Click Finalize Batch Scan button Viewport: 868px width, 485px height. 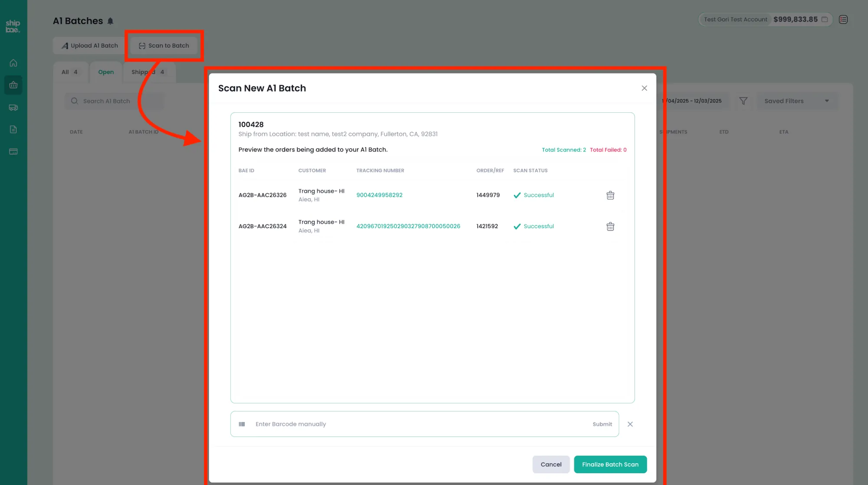(610, 464)
